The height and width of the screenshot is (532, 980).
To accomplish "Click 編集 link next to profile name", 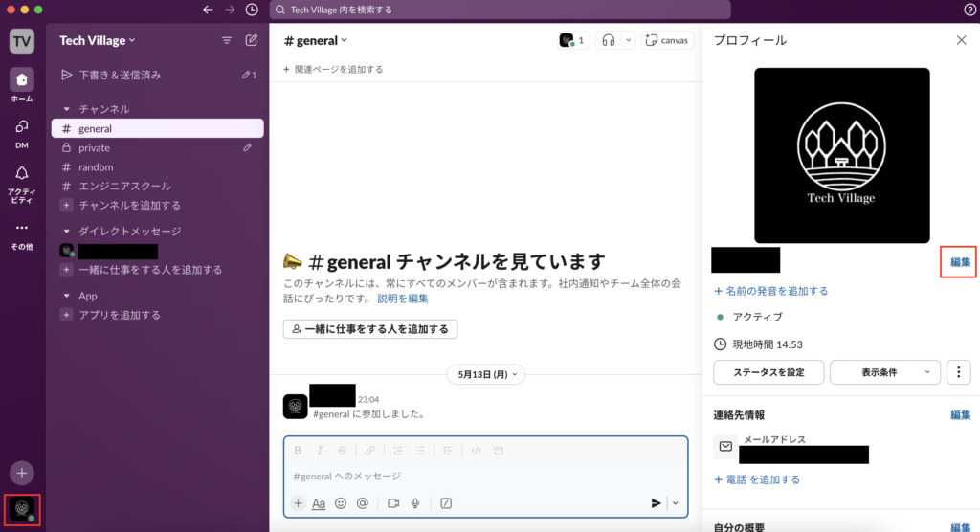I will 960,262.
